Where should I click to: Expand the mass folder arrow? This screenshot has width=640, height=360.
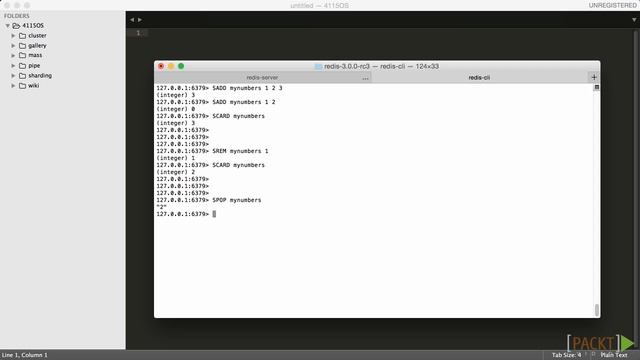(x=13, y=56)
